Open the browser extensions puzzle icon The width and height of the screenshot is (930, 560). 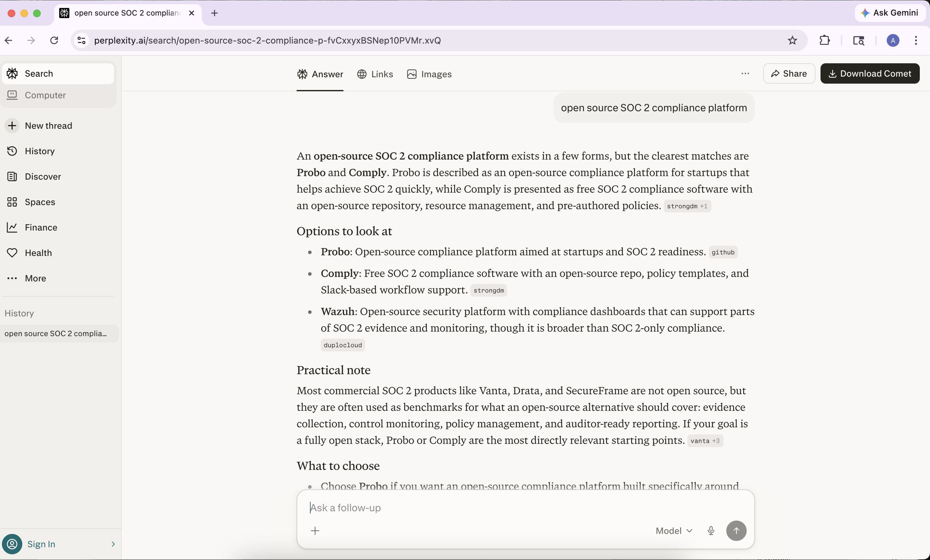coord(825,40)
